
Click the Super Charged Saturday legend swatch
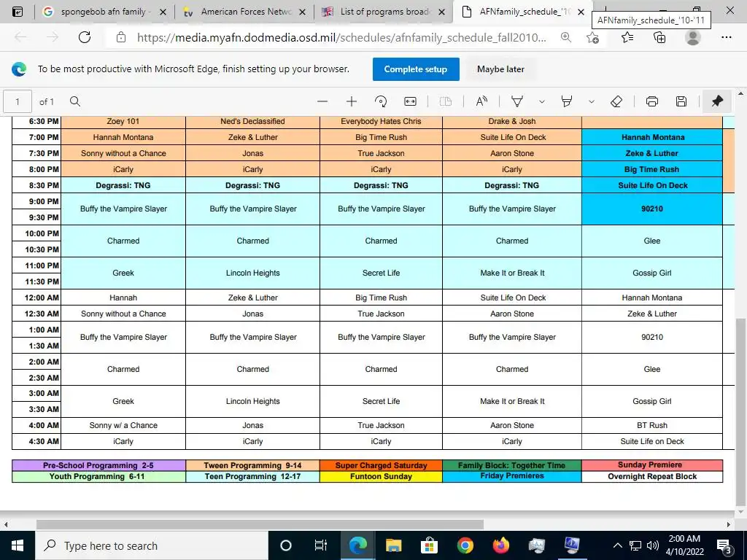tap(381, 465)
